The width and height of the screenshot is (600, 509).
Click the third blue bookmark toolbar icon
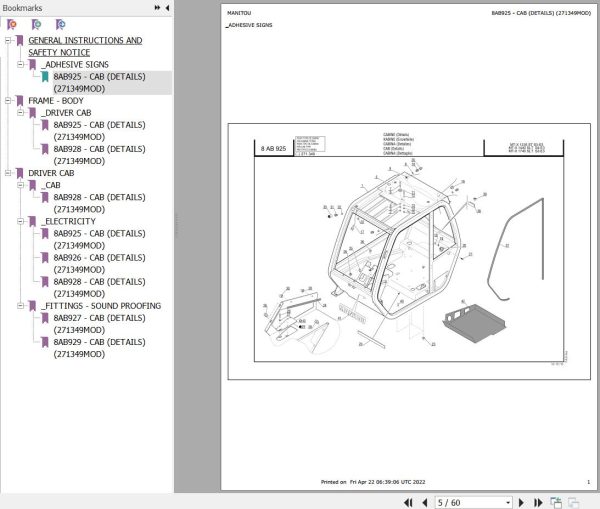click(60, 25)
